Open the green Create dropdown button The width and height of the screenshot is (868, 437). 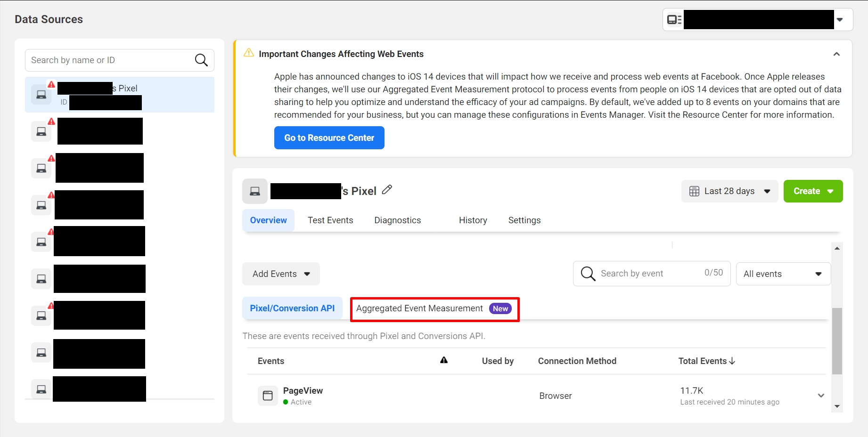[813, 191]
